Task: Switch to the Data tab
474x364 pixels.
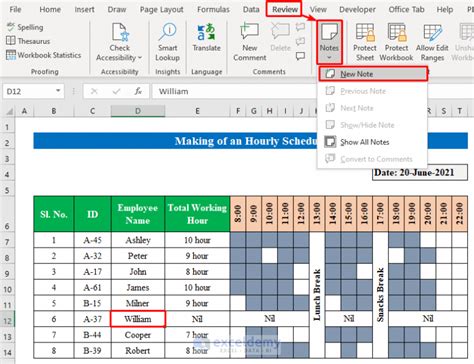Action: pyautogui.click(x=251, y=9)
